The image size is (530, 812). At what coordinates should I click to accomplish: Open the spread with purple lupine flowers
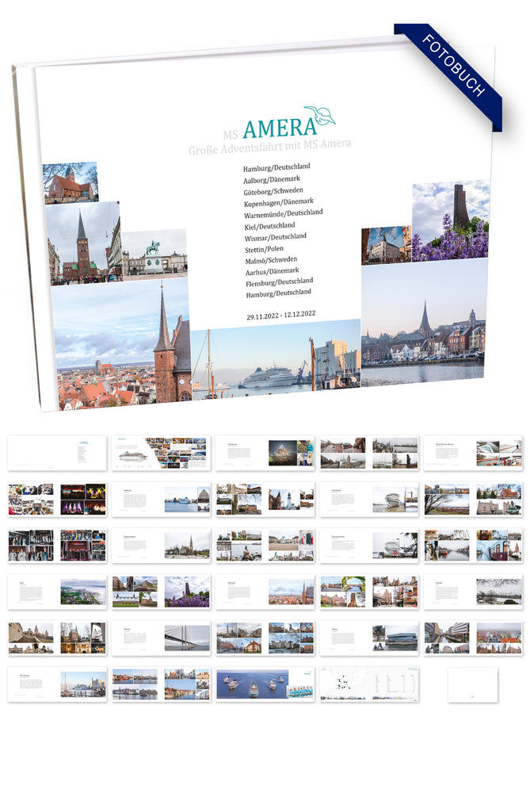click(161, 592)
